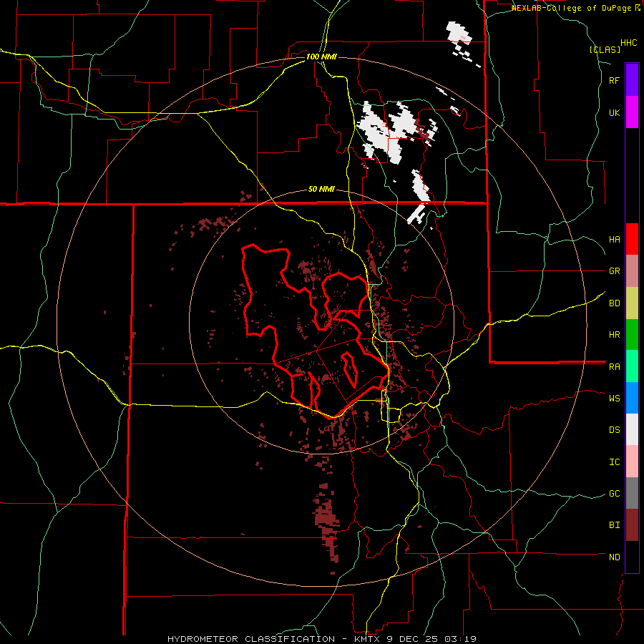Screen dimensions: 644x644
Task: Click the HA red legend swatch
Action: coord(632,239)
